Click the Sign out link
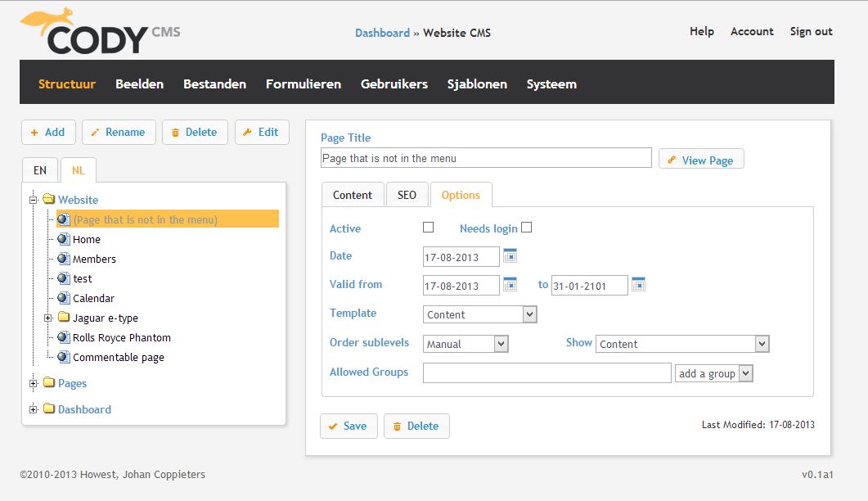 811,31
